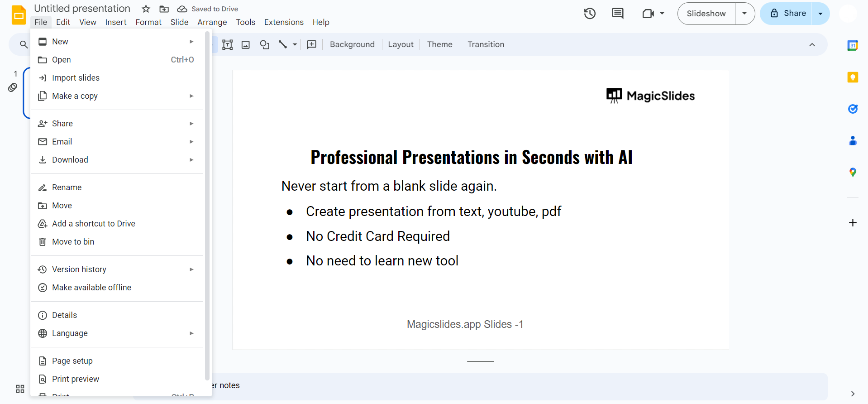Open version history clock icon
Image resolution: width=868 pixels, height=404 pixels.
coord(590,14)
